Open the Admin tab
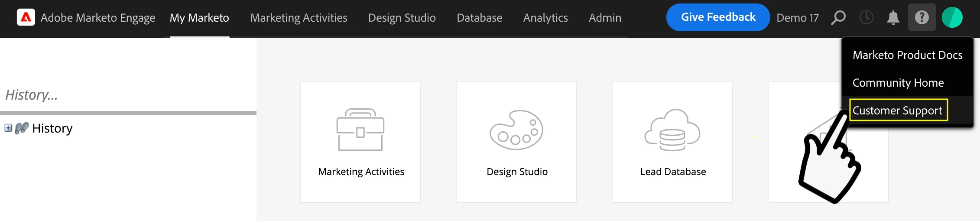Image resolution: width=980 pixels, height=221 pixels. pos(605,18)
